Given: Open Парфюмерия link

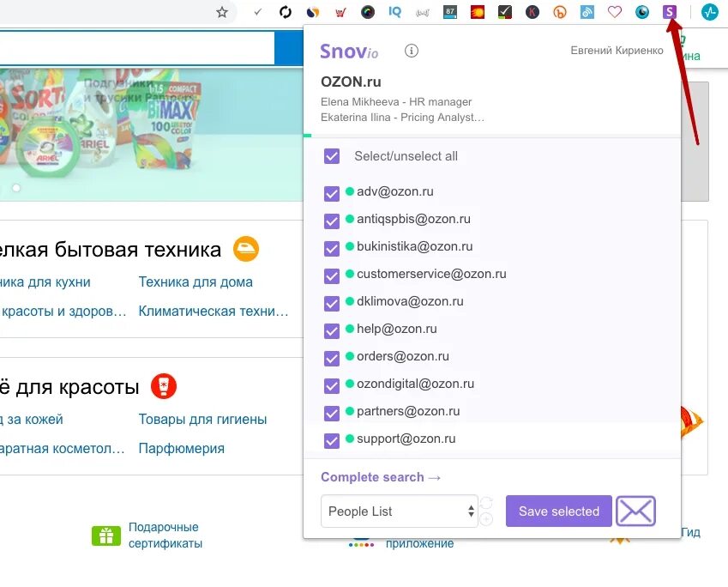Looking at the screenshot, I should click(182, 449).
